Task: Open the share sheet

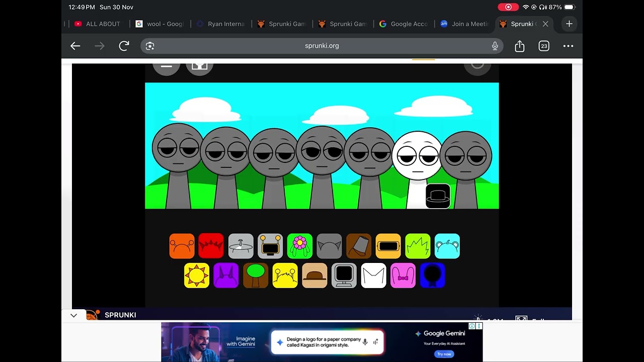Action: [520, 46]
